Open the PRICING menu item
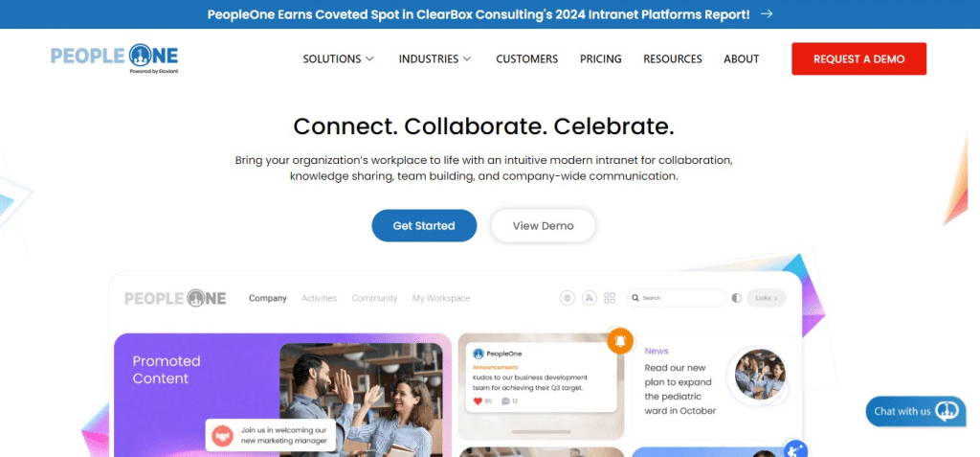980x457 pixels. pyautogui.click(x=601, y=58)
